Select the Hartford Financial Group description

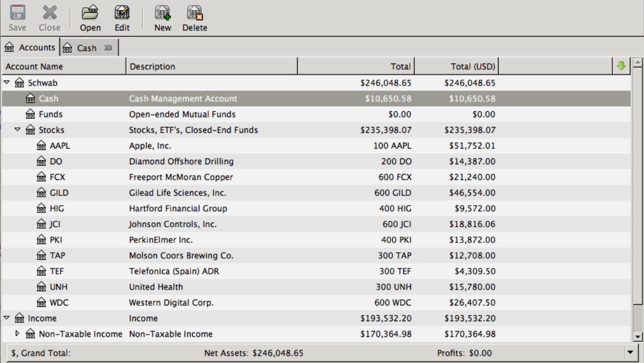click(178, 209)
